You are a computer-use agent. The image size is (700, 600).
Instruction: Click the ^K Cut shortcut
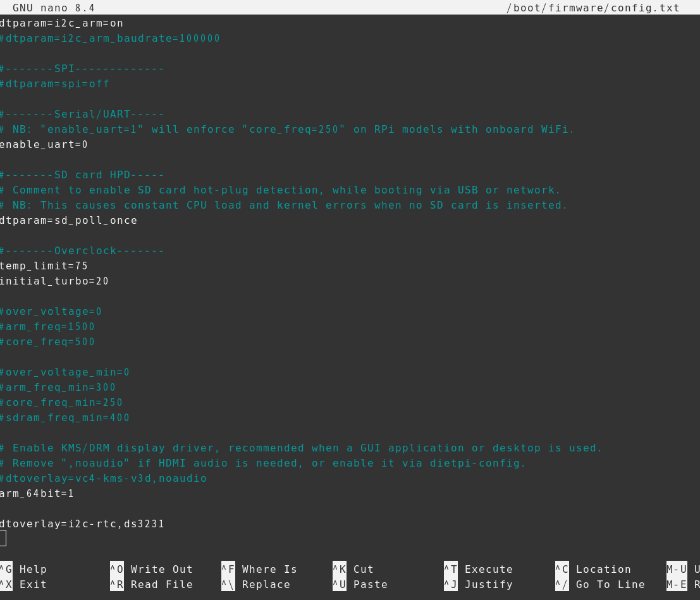click(353, 569)
